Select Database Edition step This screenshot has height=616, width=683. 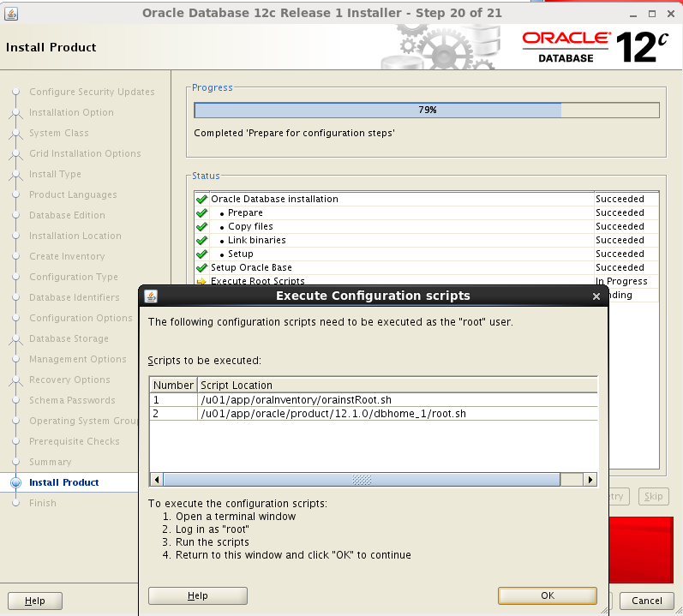coord(67,215)
